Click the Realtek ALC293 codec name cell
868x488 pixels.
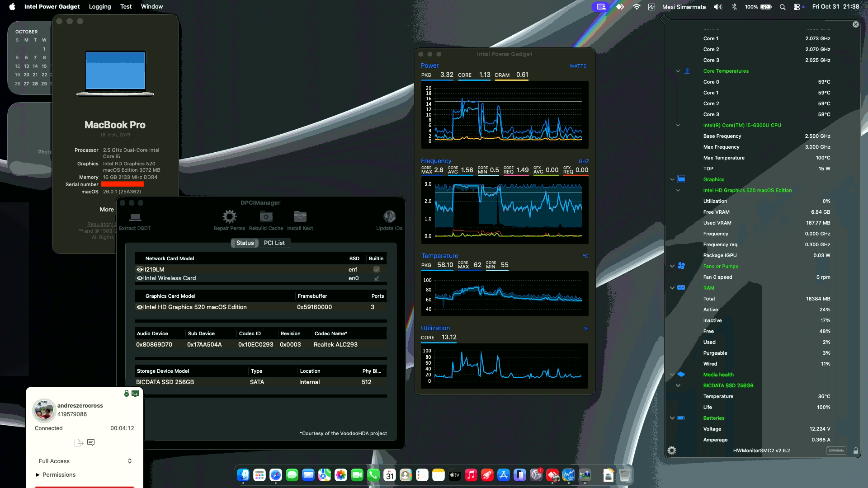click(x=335, y=344)
